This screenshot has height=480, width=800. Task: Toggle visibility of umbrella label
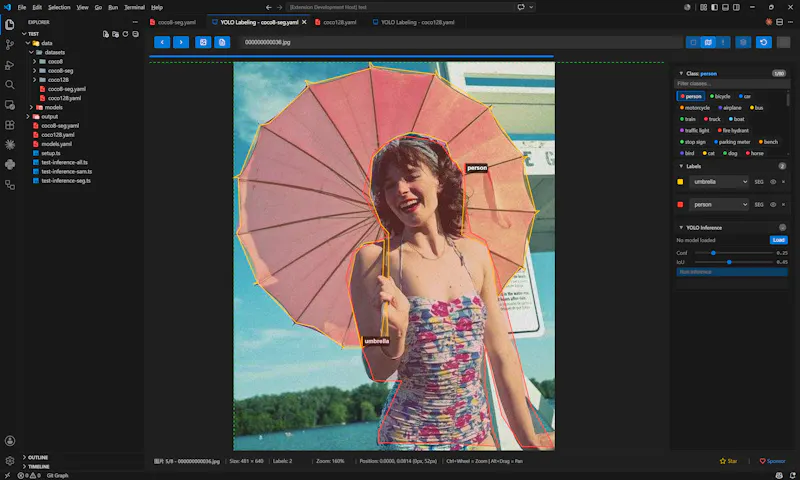tap(773, 182)
